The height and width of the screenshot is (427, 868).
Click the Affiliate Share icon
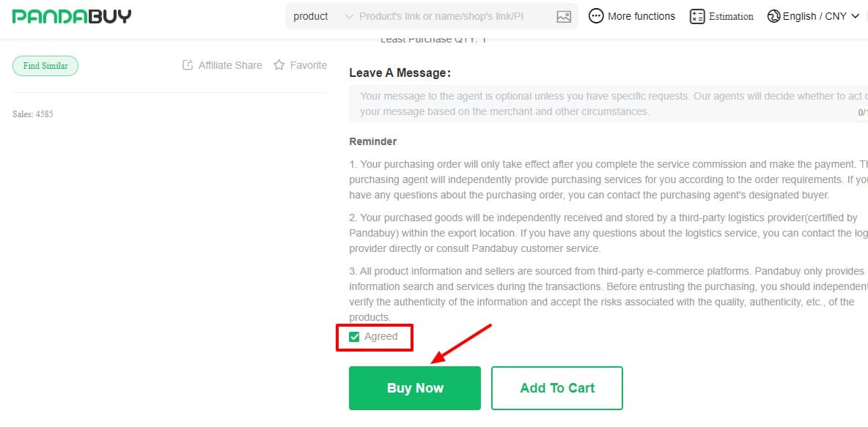[188, 65]
